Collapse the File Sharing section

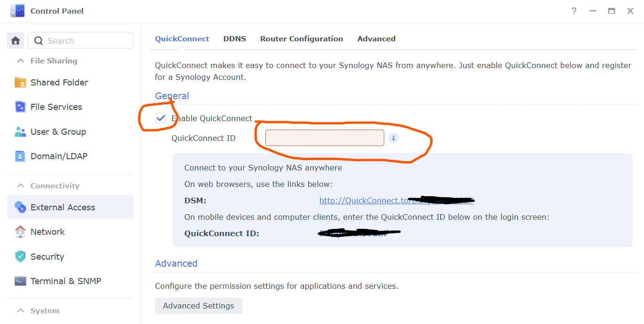click(20, 61)
